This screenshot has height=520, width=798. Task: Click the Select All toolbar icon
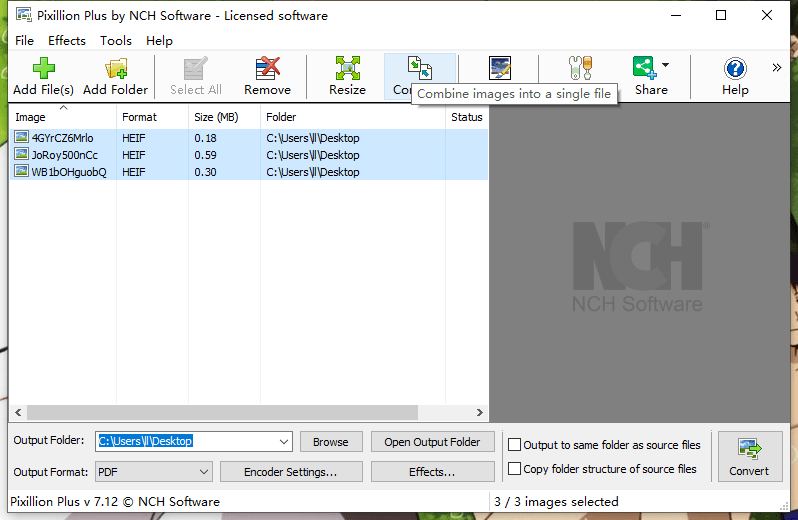pos(195,68)
